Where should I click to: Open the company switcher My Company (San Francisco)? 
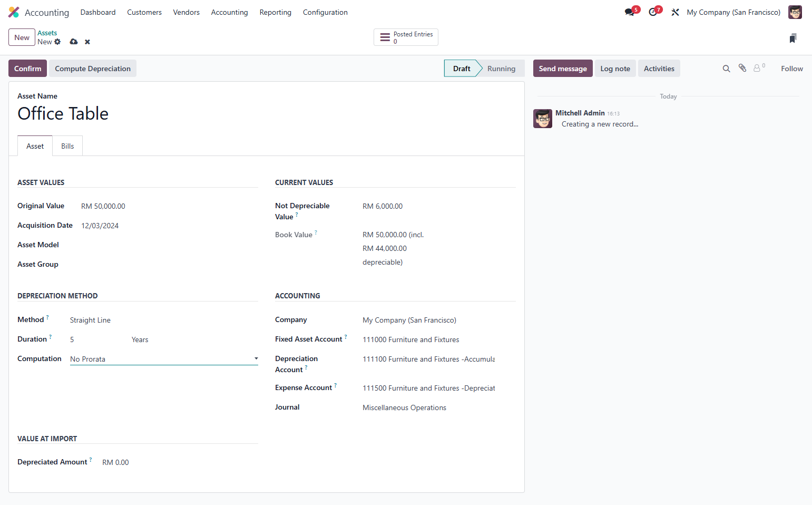(x=733, y=12)
